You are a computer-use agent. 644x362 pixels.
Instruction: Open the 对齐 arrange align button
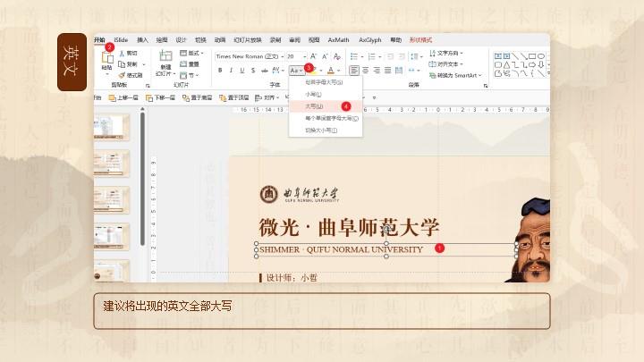(267, 97)
